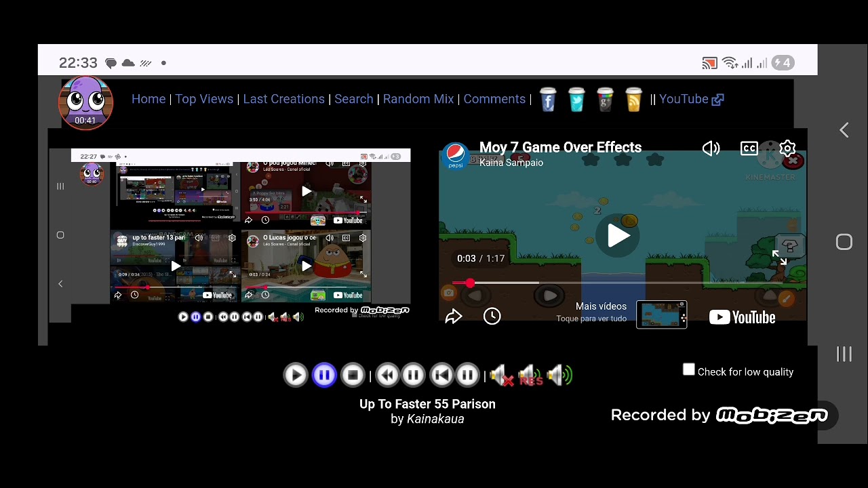Tap the Android recent apps button

tap(844, 354)
